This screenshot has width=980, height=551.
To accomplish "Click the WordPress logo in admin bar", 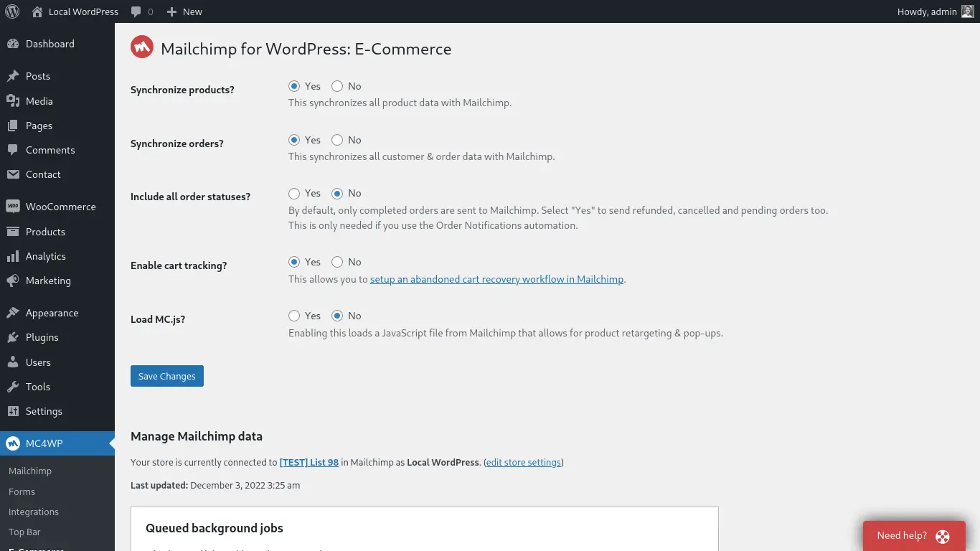I will 12,11.
